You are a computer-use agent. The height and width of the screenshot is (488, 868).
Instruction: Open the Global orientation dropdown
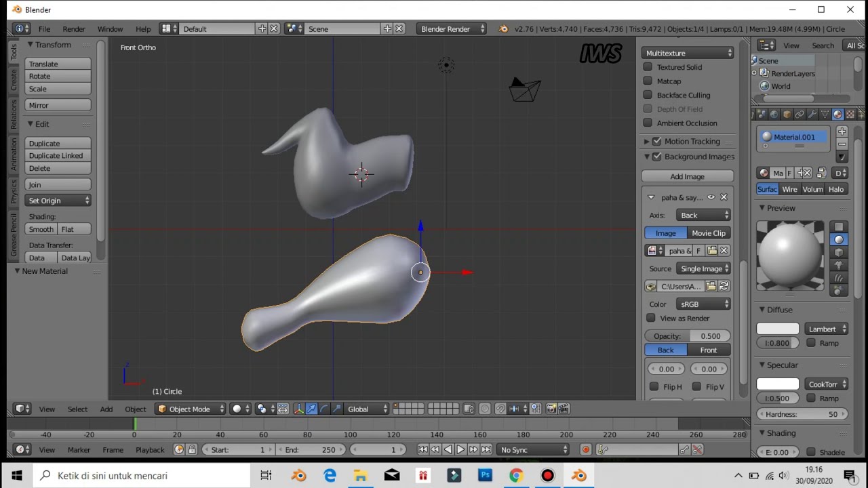click(367, 409)
